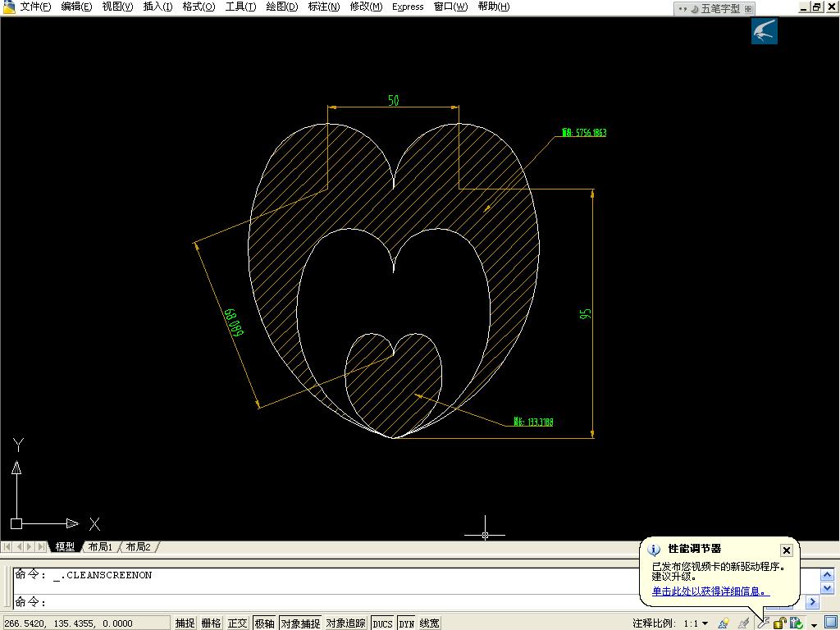Switch to the 模型 tab
This screenshot has width=840, height=630.
pos(65,547)
